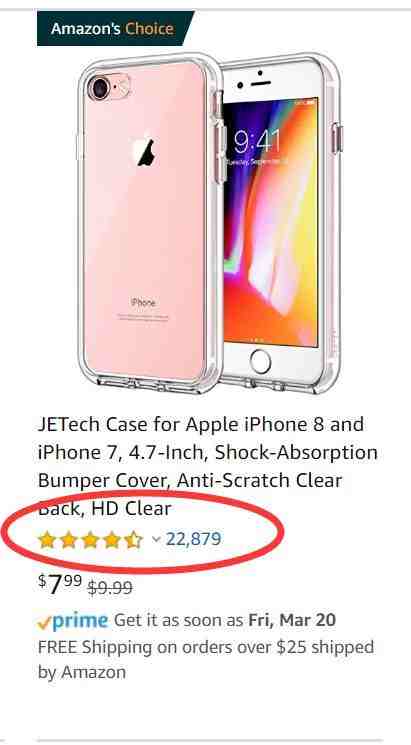Click the Amazon's Choice badge
411x745 pixels.
tap(115, 29)
